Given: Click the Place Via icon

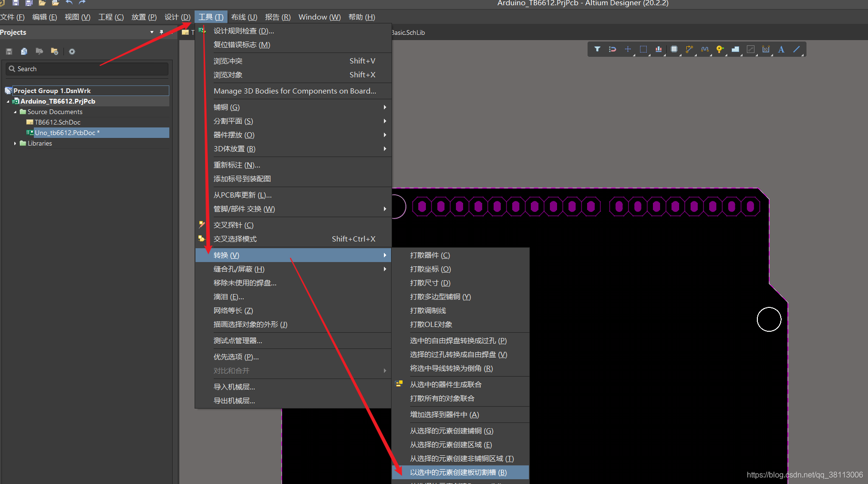Looking at the screenshot, I should click(x=720, y=49).
